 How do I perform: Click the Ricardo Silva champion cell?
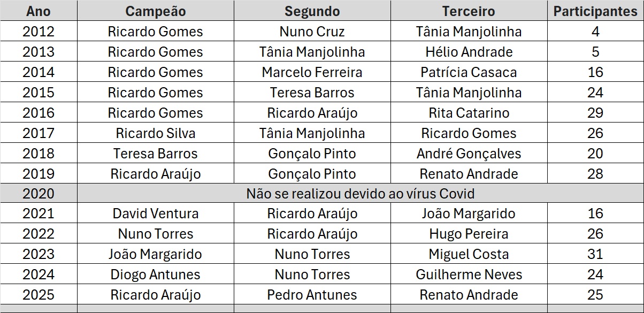point(155,133)
